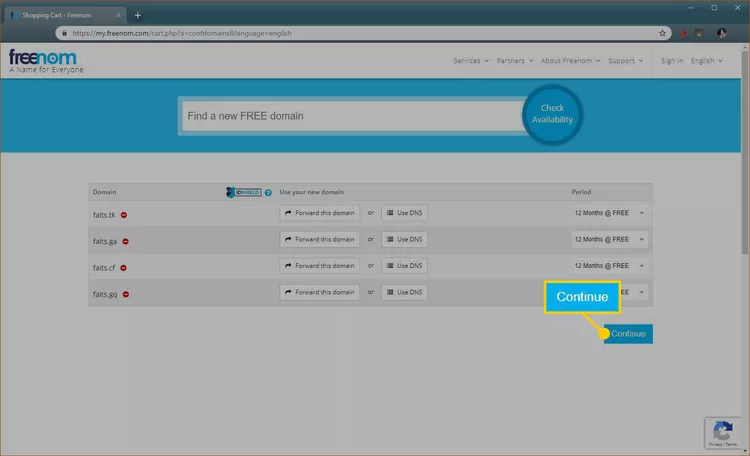Open a new browser tab
This screenshot has width=750, height=456.
pos(138,15)
